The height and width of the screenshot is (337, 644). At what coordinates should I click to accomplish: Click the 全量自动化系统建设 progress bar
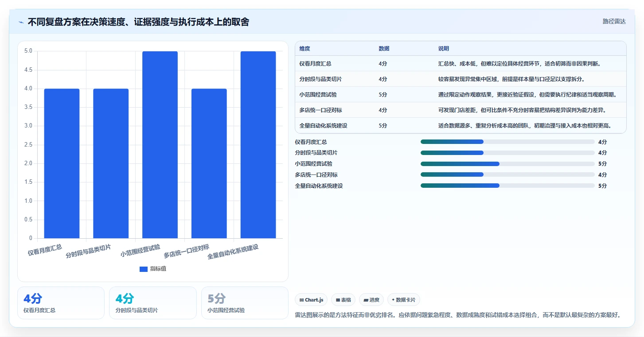pyautogui.click(x=507, y=186)
